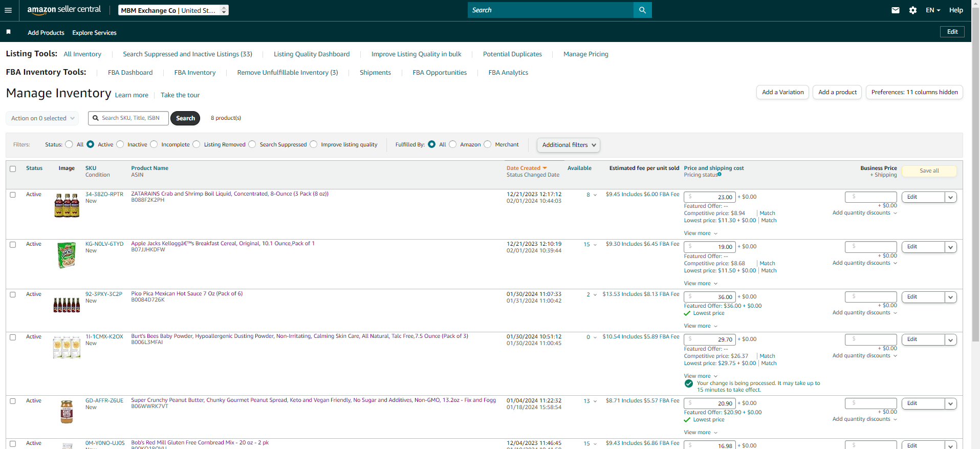Click Help in the top header
This screenshot has height=449, width=980.
[x=956, y=10]
